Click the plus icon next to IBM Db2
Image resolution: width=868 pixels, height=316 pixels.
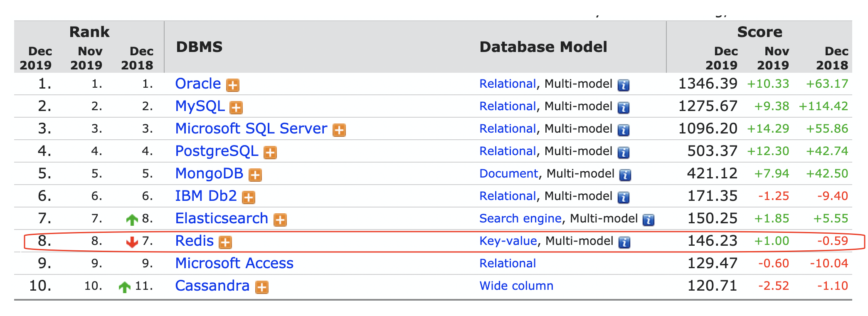pyautogui.click(x=249, y=197)
